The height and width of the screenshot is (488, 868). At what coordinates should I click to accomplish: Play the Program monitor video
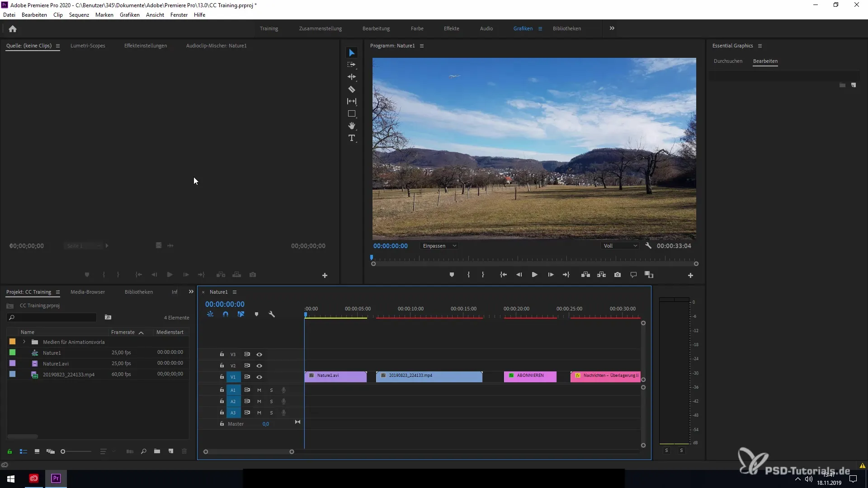(534, 275)
